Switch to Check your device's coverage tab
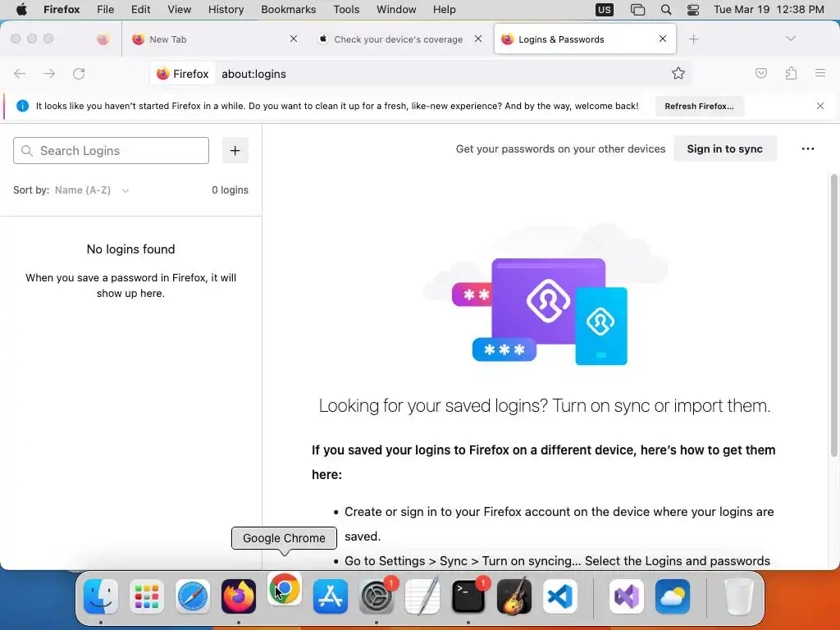The image size is (840, 630). (x=400, y=39)
